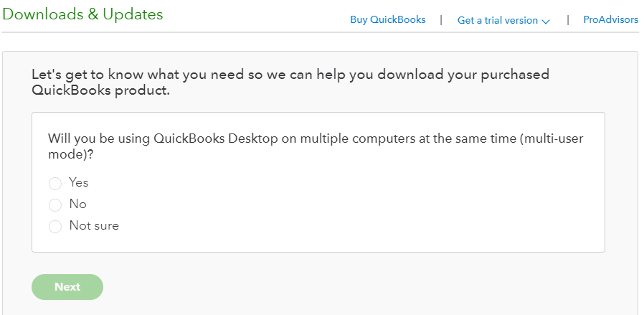Click the Downloads & Updates heading
Viewport: 644px width, 315px height.
pyautogui.click(x=82, y=14)
